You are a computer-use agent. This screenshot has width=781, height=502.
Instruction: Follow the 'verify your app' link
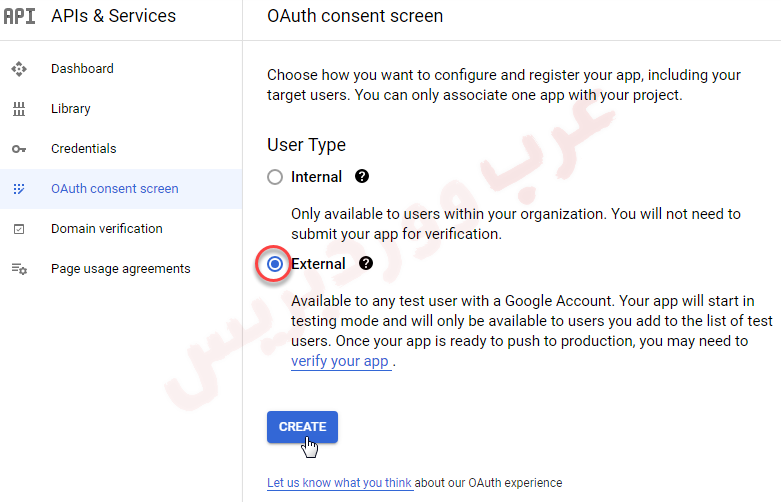click(340, 361)
